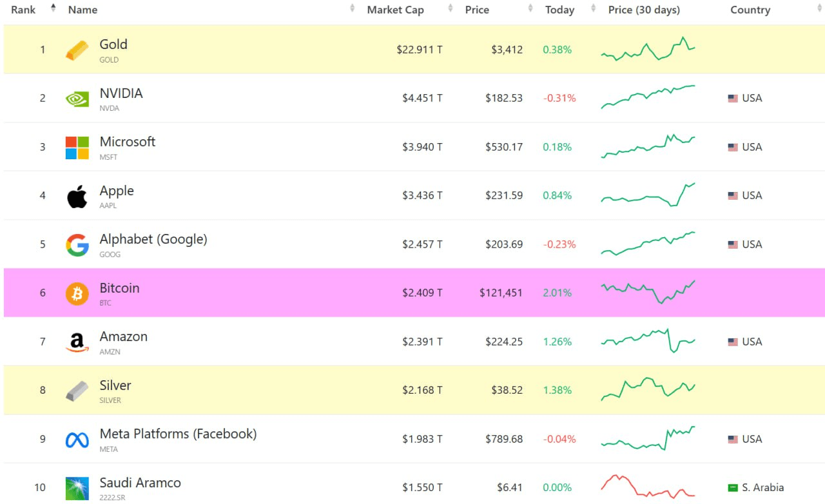Open the Microsoft company link
This screenshot has height=504, width=825.
click(x=128, y=142)
